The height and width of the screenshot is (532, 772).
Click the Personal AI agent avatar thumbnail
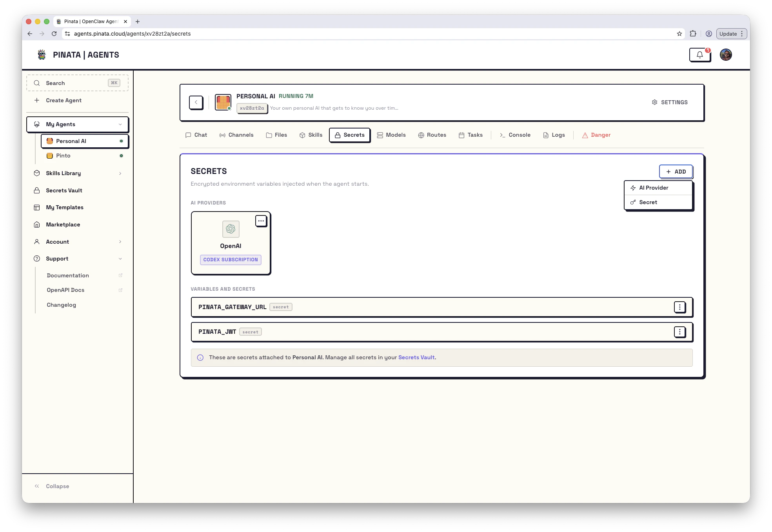(223, 102)
